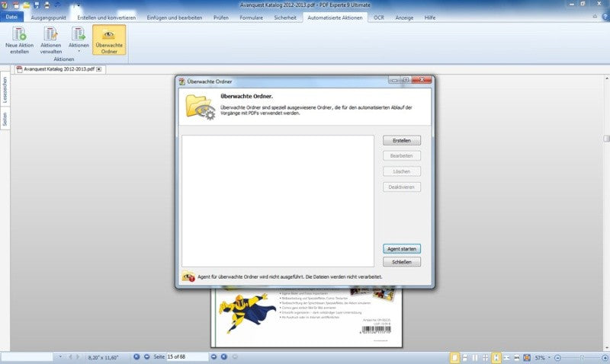This screenshot has width=610, height=364.
Task: Select the Prüfen ribbon tab
Action: (x=220, y=18)
